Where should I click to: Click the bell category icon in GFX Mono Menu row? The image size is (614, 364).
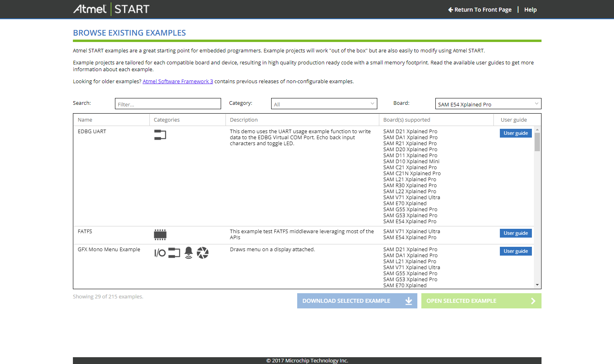pyautogui.click(x=189, y=253)
